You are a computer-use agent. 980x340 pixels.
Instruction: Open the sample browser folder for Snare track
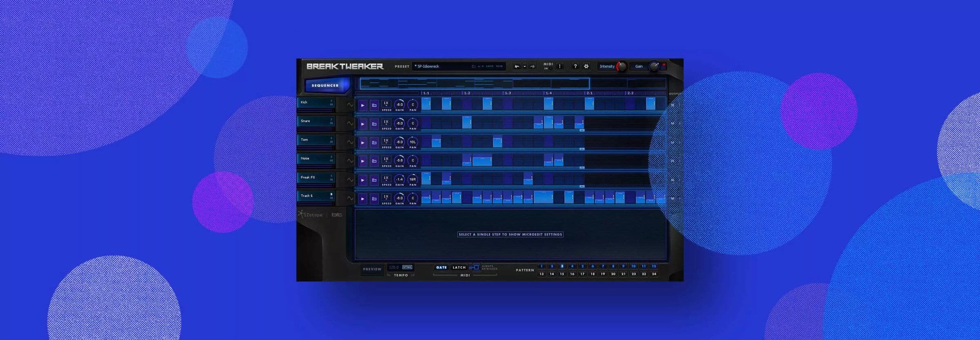(374, 124)
